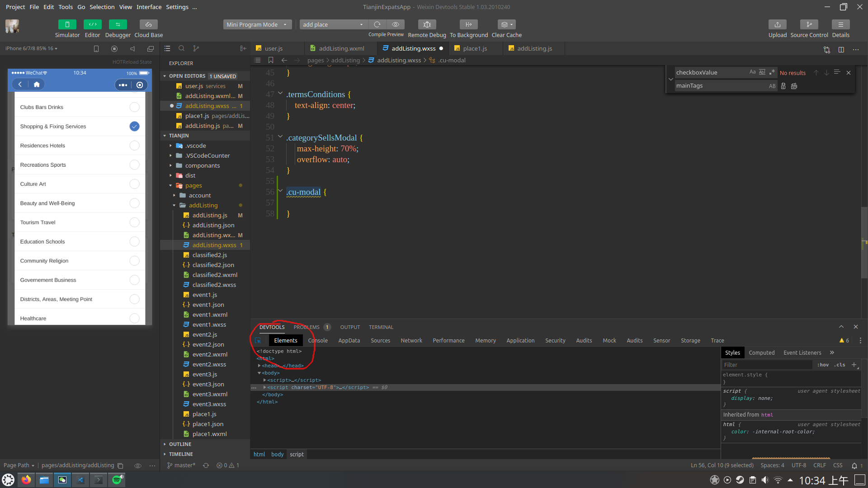Open Source Control toolbar icon
This screenshot has width=868, height=488.
[809, 24]
